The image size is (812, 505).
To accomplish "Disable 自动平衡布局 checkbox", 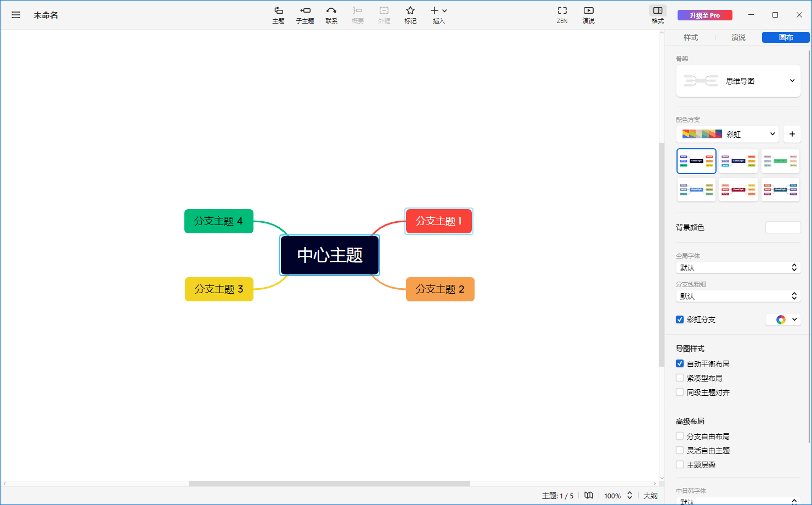I will 680,363.
